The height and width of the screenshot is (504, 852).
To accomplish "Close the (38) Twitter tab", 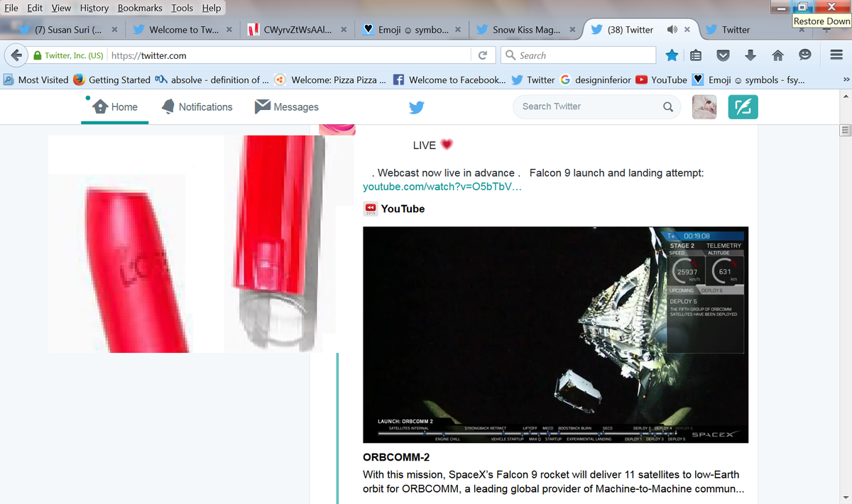I will (x=687, y=30).
